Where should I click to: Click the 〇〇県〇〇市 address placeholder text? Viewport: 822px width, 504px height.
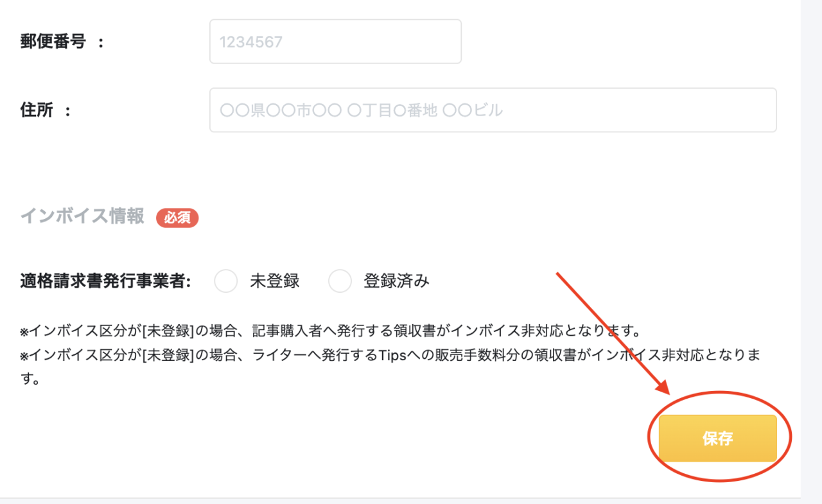[x=361, y=110]
